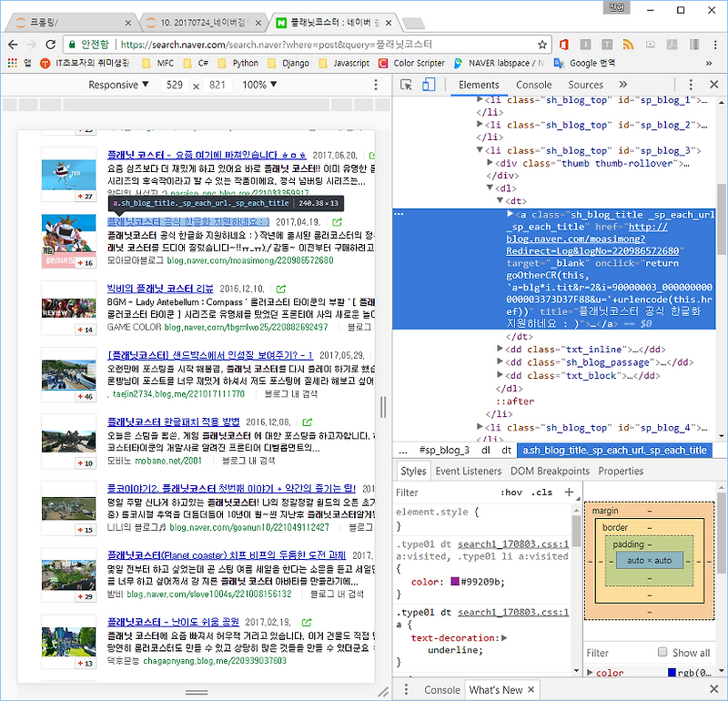Open the Color Scripter bookmark
The width and height of the screenshot is (728, 701).
[x=412, y=63]
